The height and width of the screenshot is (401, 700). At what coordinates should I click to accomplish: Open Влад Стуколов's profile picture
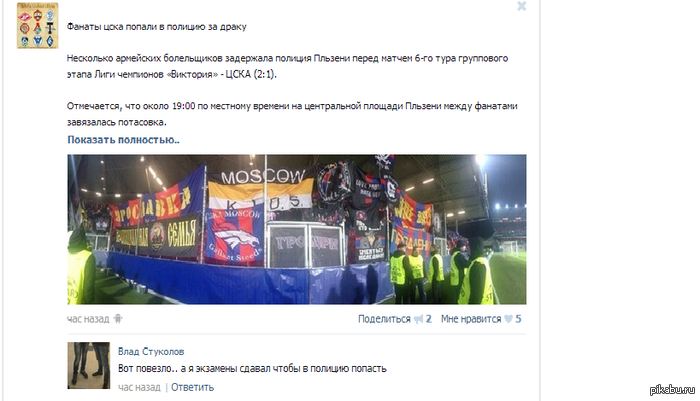click(x=88, y=365)
